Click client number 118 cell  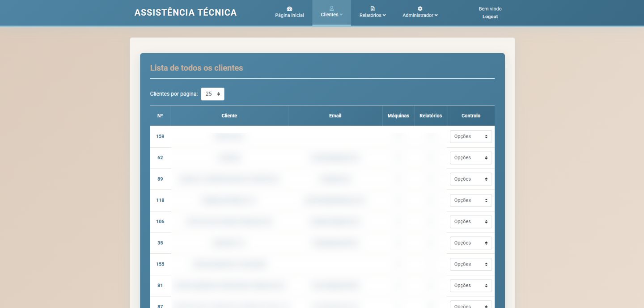pyautogui.click(x=160, y=200)
